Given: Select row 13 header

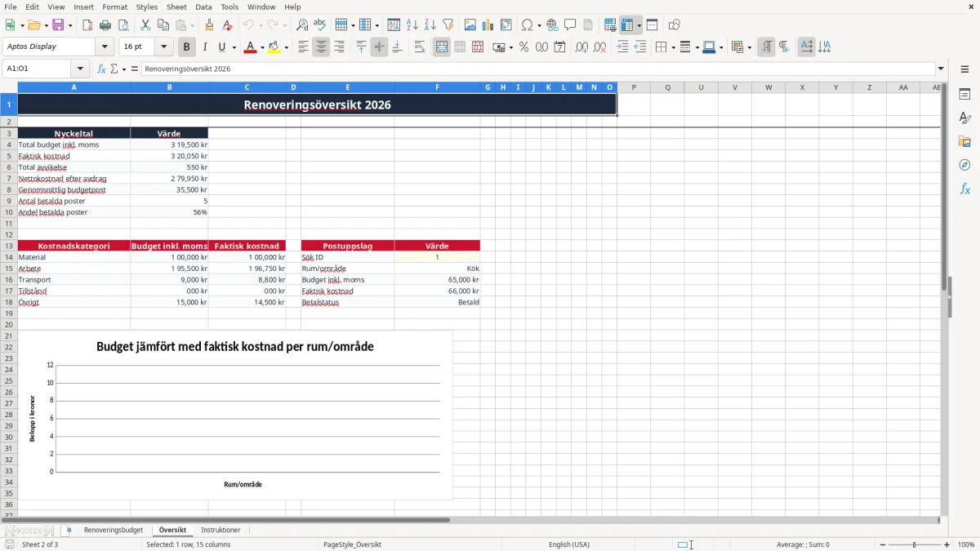Looking at the screenshot, I should (x=9, y=246).
